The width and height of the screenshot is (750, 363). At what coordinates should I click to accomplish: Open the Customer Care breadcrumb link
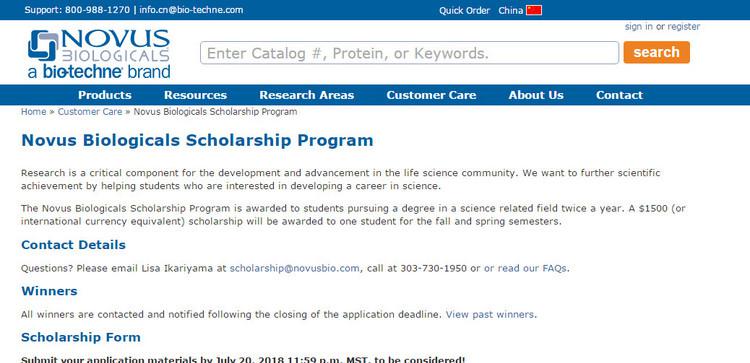point(90,112)
